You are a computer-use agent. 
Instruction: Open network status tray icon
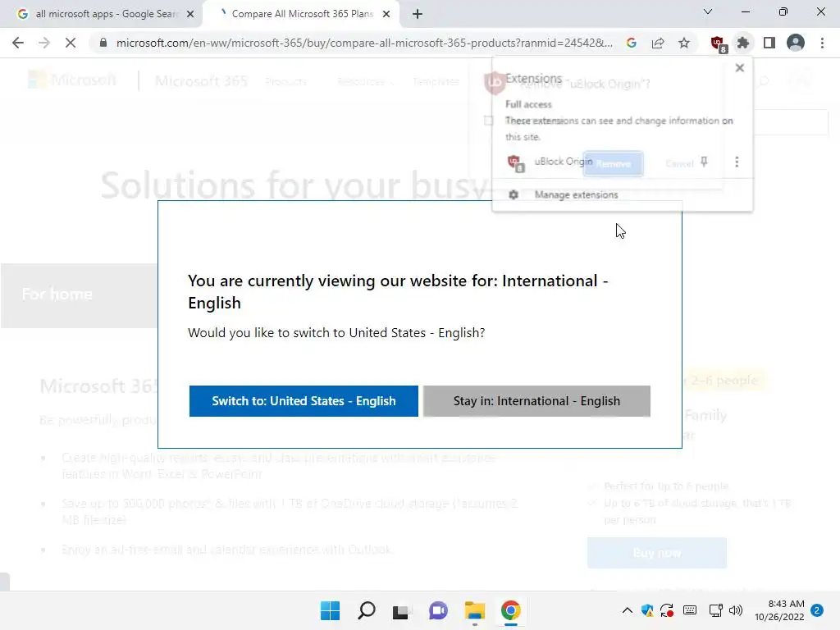pyautogui.click(x=715, y=610)
